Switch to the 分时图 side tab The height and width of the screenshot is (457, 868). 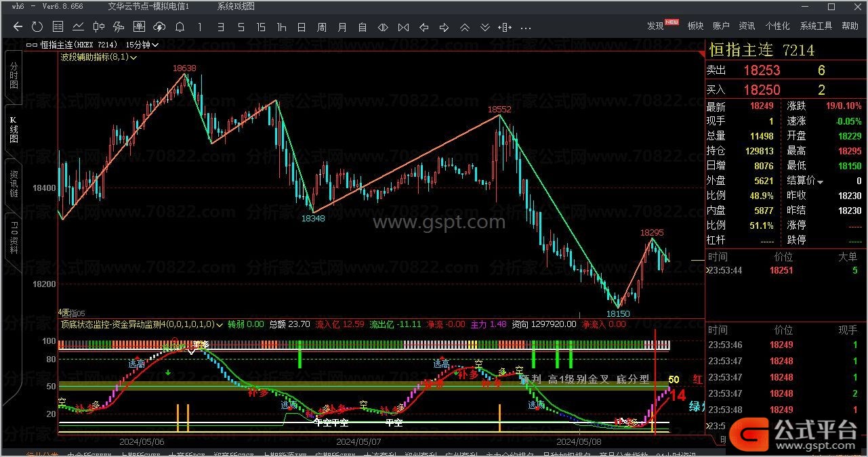14,77
